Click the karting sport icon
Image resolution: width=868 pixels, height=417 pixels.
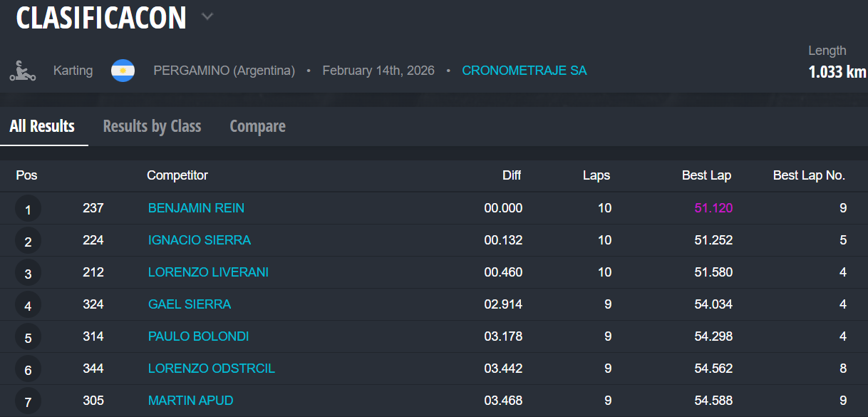coord(22,71)
